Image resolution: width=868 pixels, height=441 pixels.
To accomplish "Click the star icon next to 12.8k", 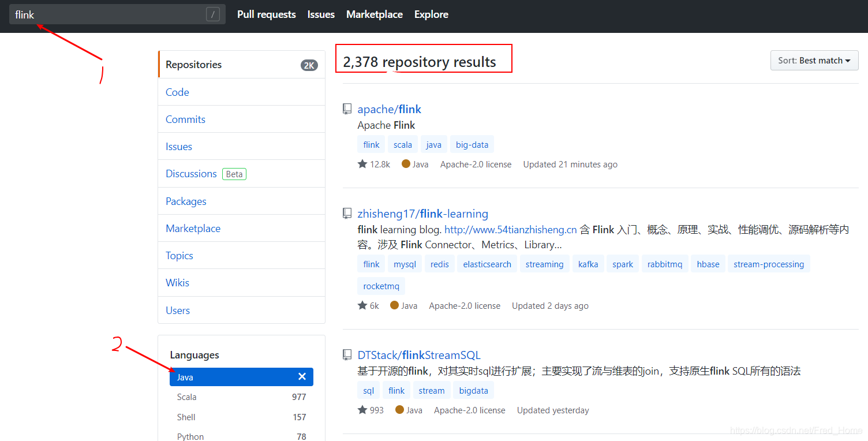I will tap(362, 164).
